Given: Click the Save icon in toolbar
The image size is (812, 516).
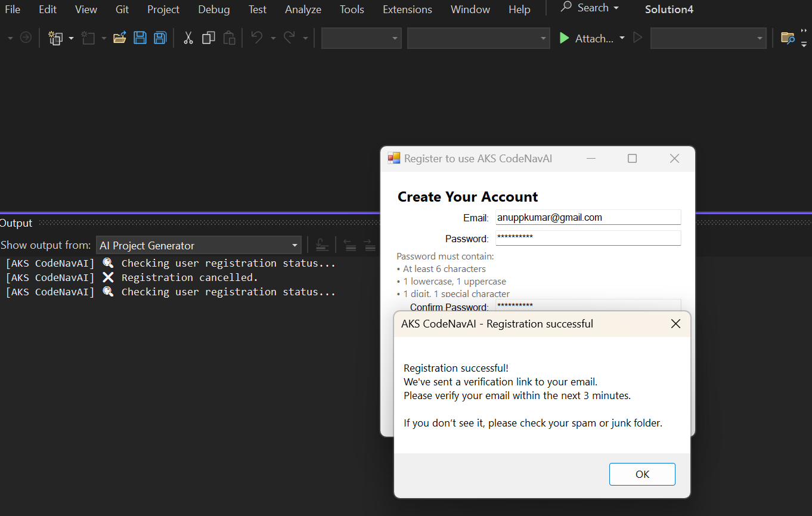Looking at the screenshot, I should coord(140,38).
